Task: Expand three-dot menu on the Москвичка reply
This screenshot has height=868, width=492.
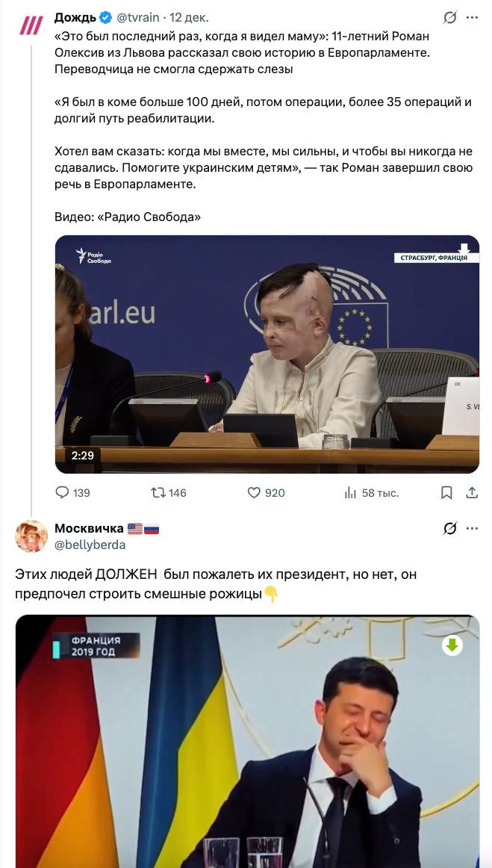Action: [472, 529]
